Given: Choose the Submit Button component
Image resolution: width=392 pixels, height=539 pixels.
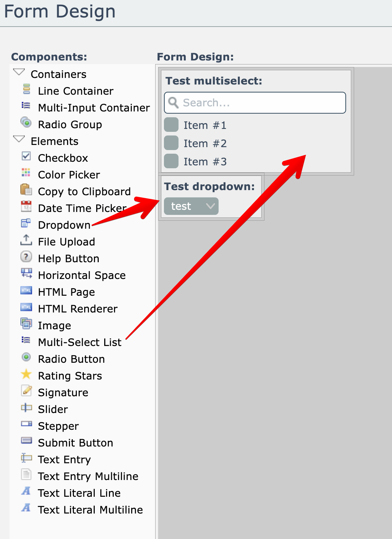Looking at the screenshot, I should [x=75, y=443].
